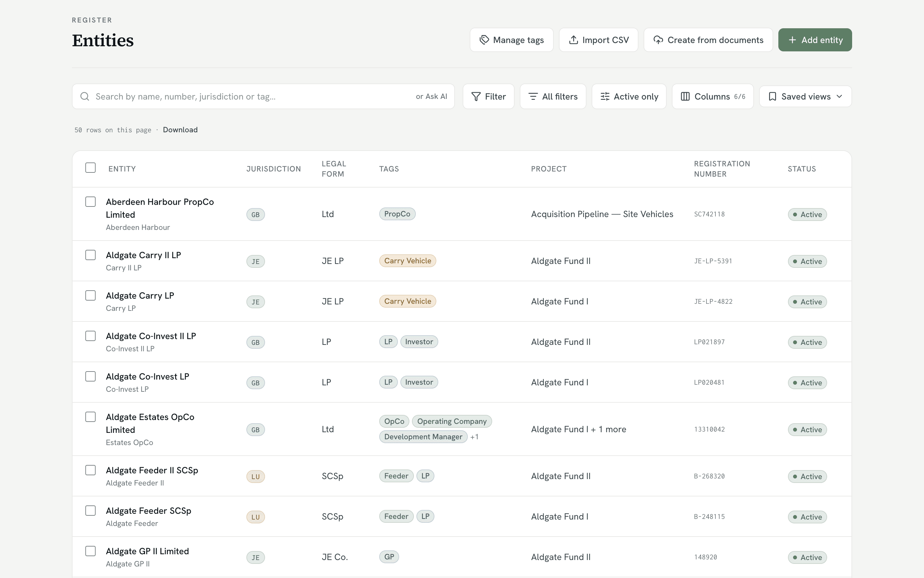Image resolution: width=924 pixels, height=578 pixels.
Task: Sort by the Jurisdiction column header
Action: (x=273, y=169)
